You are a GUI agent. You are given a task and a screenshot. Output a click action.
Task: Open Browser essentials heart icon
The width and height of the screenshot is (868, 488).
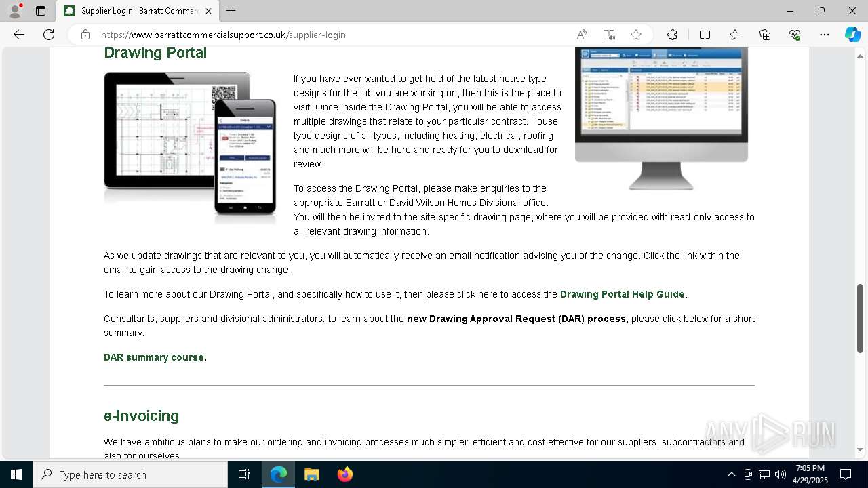[795, 35]
